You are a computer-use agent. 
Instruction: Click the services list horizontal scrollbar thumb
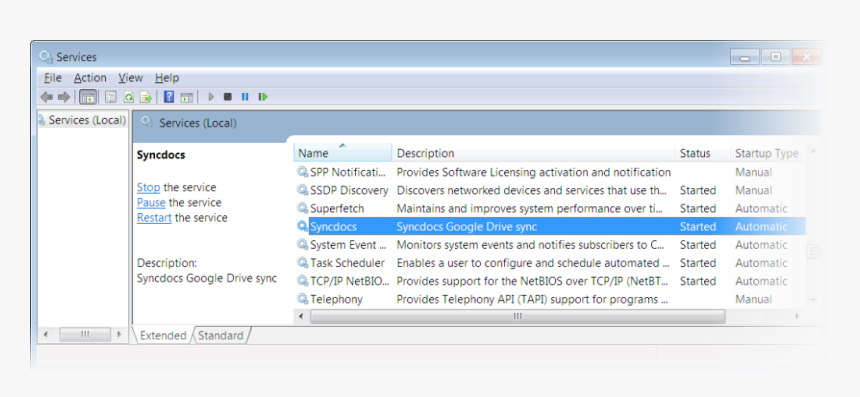click(x=517, y=316)
